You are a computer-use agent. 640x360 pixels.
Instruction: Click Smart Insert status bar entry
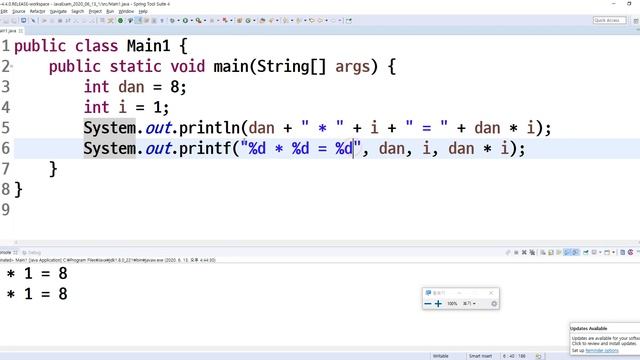click(x=480, y=356)
